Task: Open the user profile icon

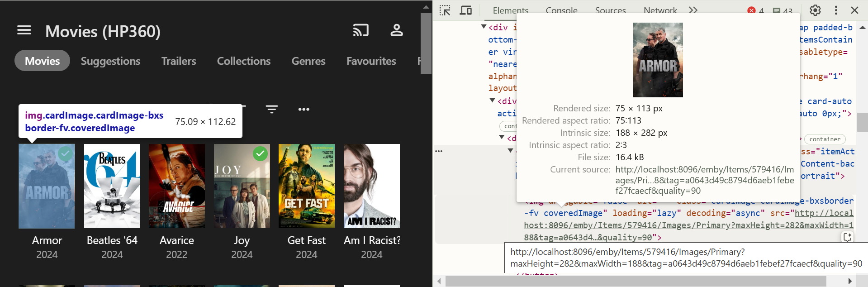Action: 397,30
